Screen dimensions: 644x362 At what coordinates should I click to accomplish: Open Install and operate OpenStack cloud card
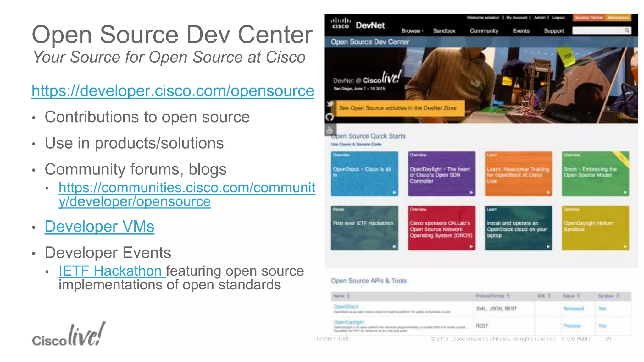[x=519, y=228]
